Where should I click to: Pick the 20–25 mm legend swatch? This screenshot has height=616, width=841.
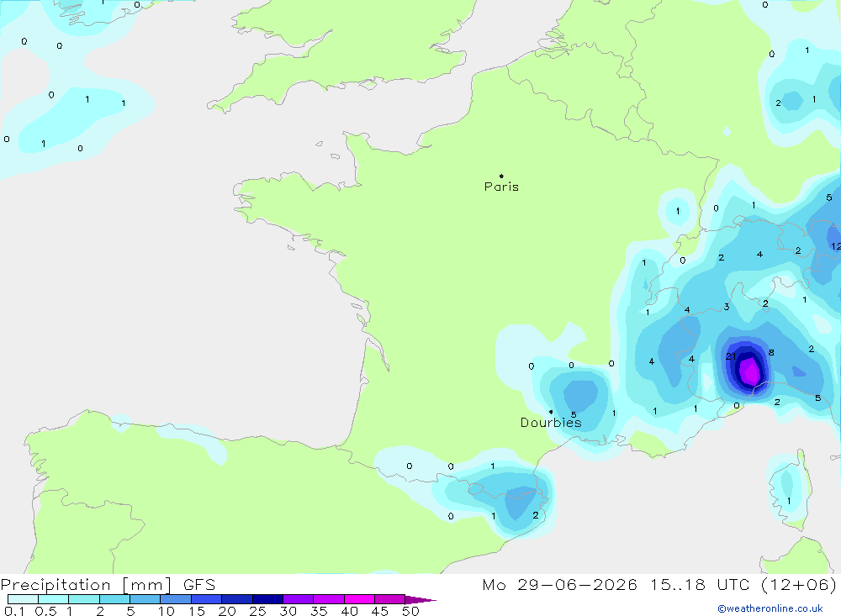[x=237, y=599]
